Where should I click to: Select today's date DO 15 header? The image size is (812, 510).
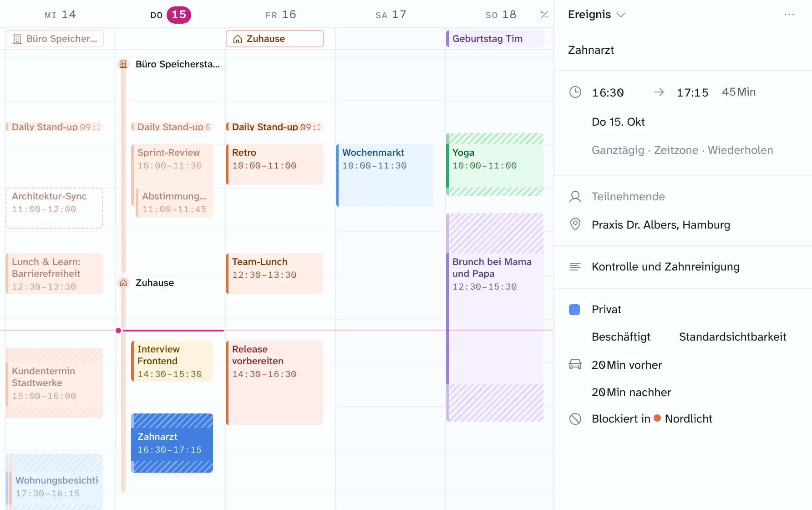point(170,15)
